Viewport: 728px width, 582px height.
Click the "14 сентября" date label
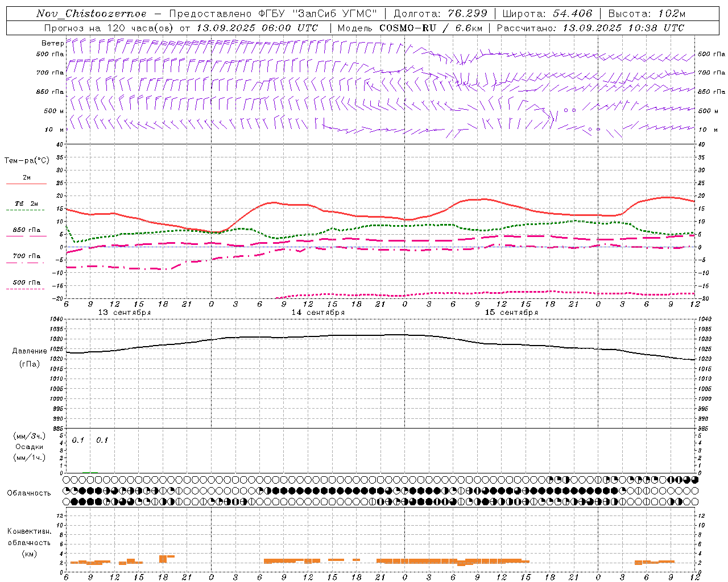pos(318,313)
